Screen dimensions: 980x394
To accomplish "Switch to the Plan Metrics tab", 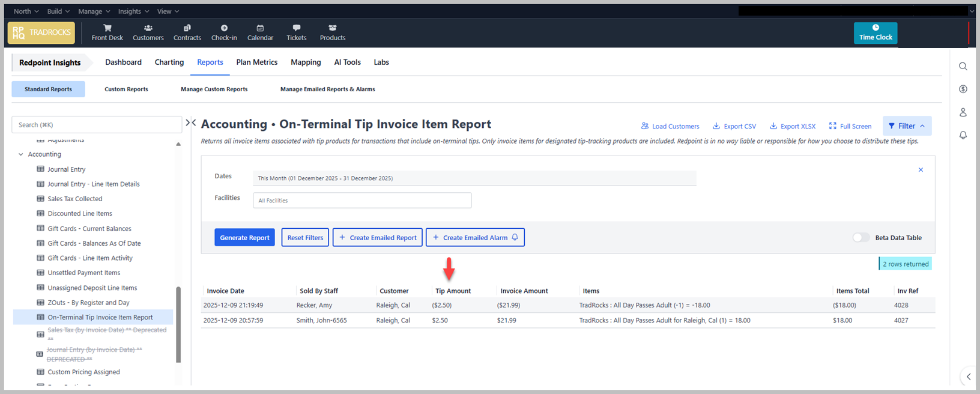I will click(256, 62).
